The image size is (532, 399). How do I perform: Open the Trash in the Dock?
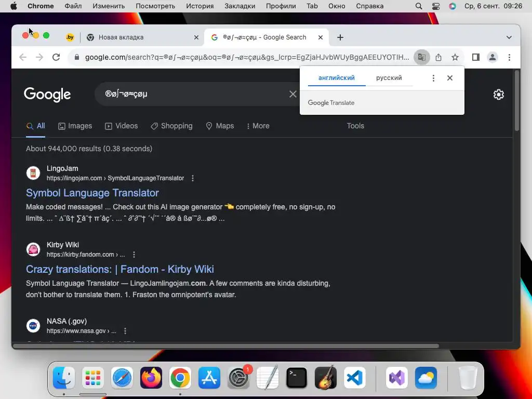tap(468, 378)
